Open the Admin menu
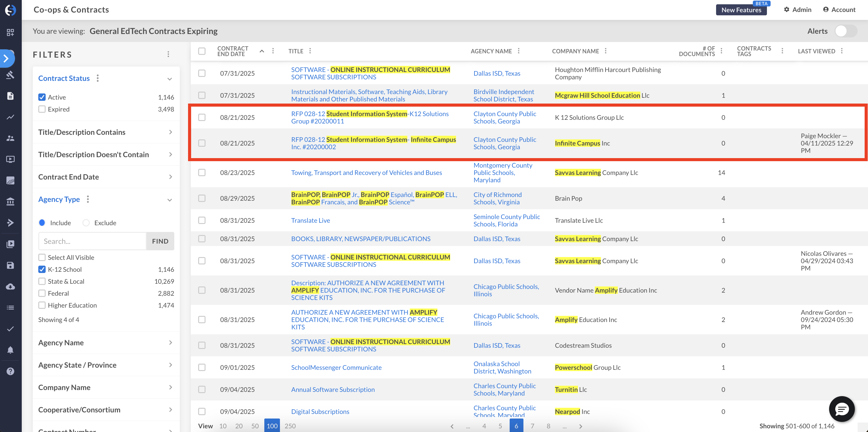The width and height of the screenshot is (868, 432). coord(797,9)
